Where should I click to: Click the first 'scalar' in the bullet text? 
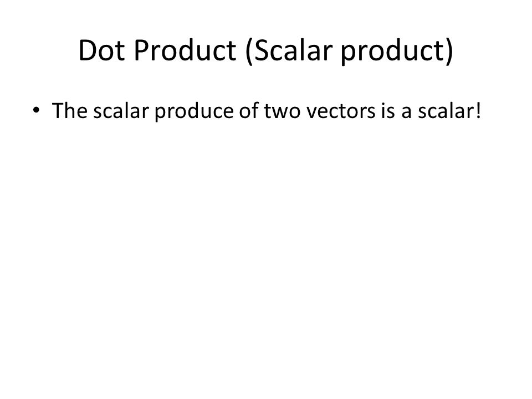121,111
